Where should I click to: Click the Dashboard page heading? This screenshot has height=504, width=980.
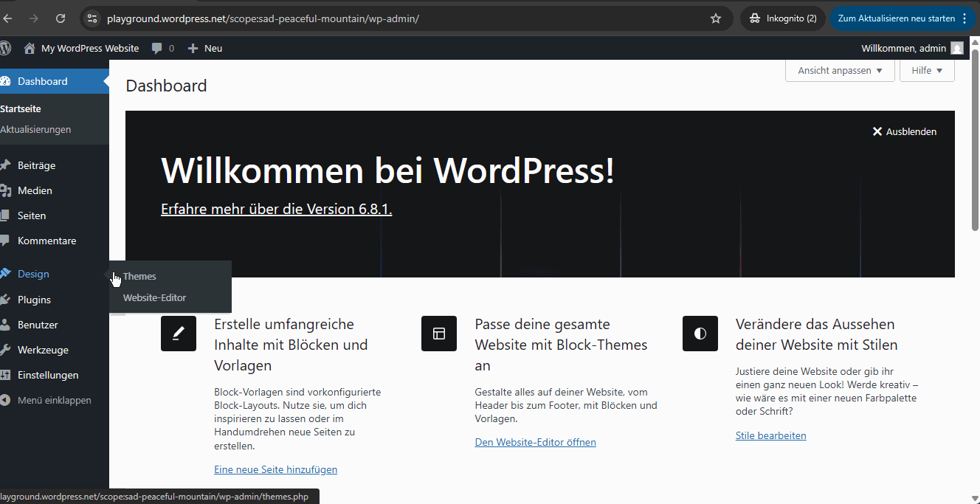coord(166,86)
